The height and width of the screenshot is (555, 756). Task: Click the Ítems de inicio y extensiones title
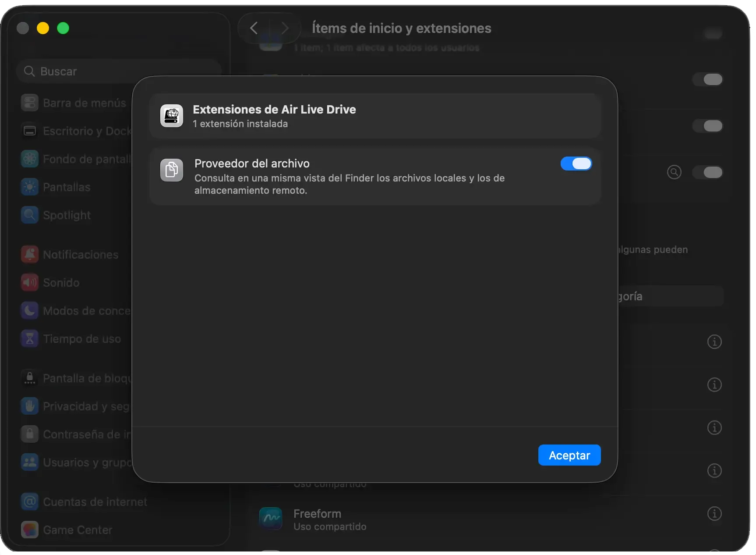coord(401,28)
